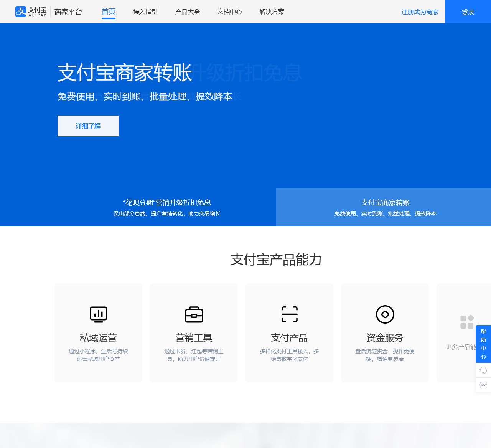The image size is (491, 448).
Task: Click text 通过小程序、生活号持续运营私域用户资产
Action: 98,355
